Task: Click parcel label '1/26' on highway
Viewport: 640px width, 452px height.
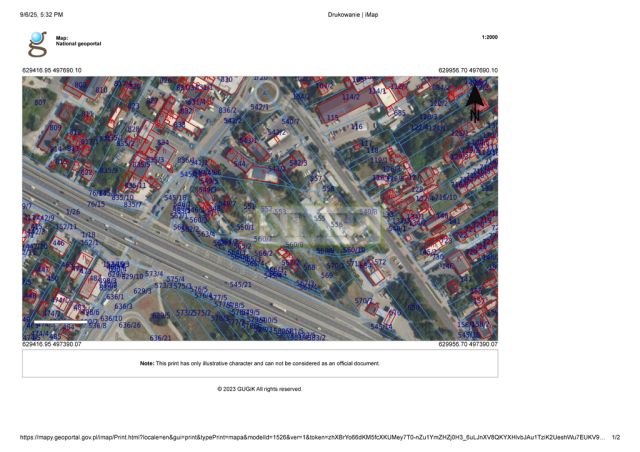Action: [x=73, y=212]
